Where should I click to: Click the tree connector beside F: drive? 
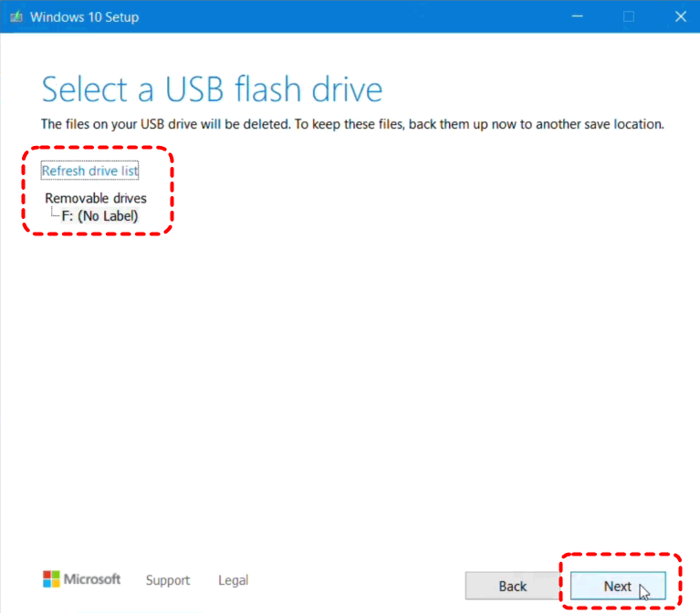point(55,212)
